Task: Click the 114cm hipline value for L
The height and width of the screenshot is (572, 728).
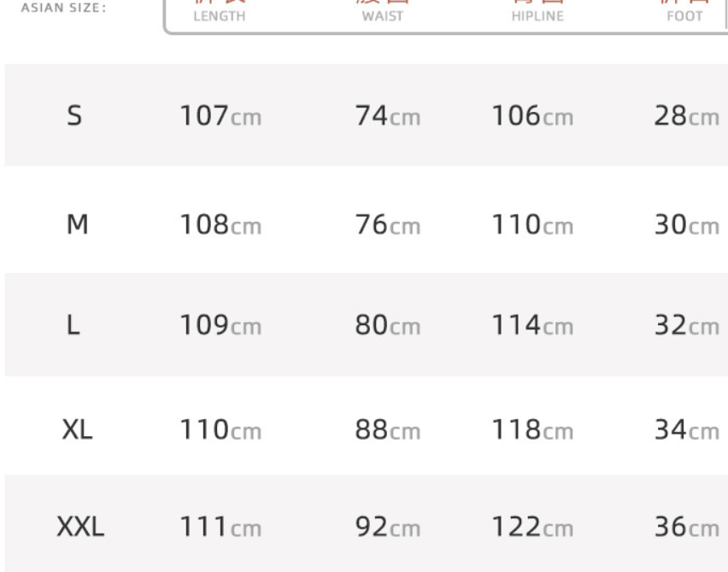Action: (x=531, y=325)
